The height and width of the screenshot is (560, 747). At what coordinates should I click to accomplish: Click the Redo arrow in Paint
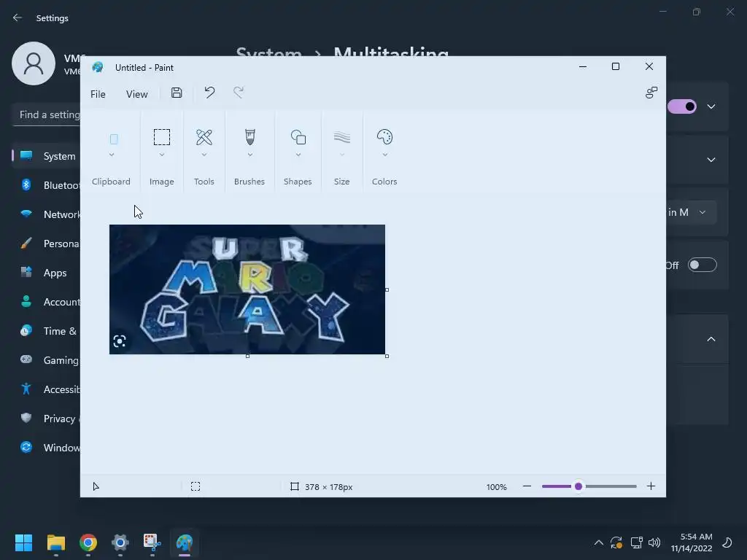pyautogui.click(x=239, y=93)
